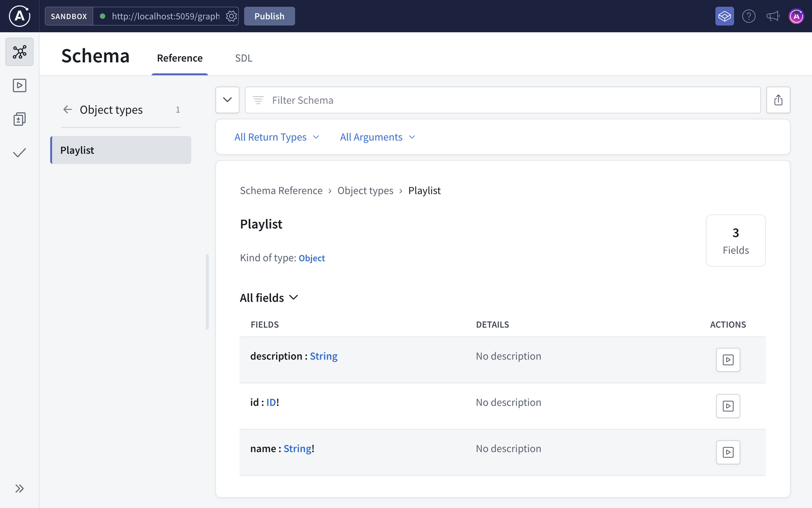Click the help question mark icon
The width and height of the screenshot is (812, 508).
(x=749, y=16)
